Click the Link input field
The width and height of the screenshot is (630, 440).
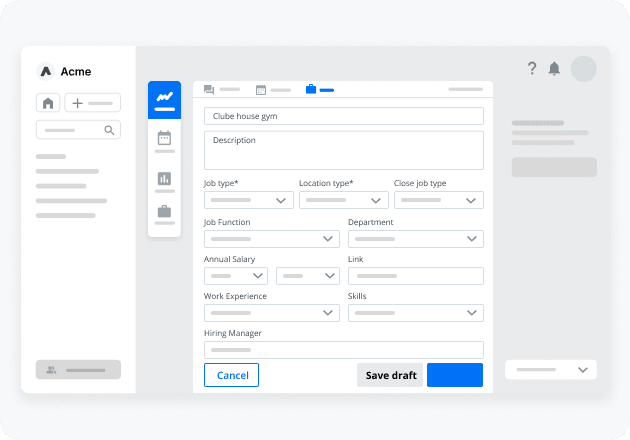point(415,276)
